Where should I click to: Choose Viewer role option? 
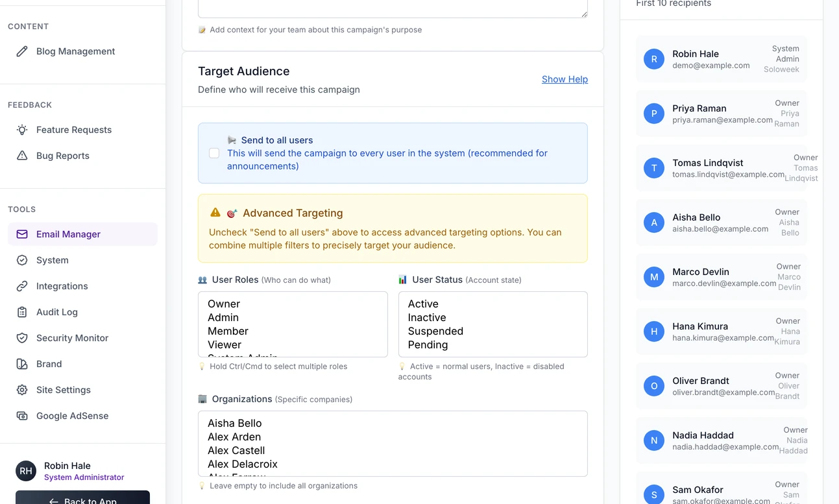(x=293, y=344)
